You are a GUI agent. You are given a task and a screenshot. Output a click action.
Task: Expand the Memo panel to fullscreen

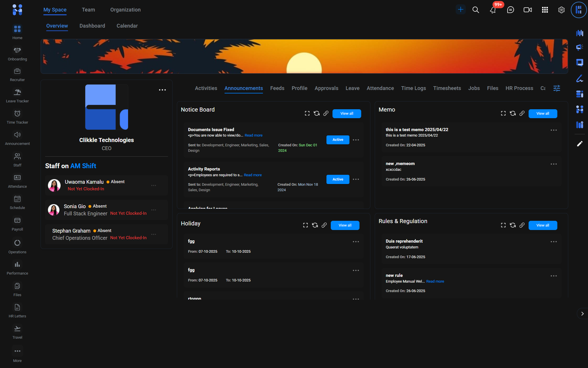pyautogui.click(x=503, y=114)
